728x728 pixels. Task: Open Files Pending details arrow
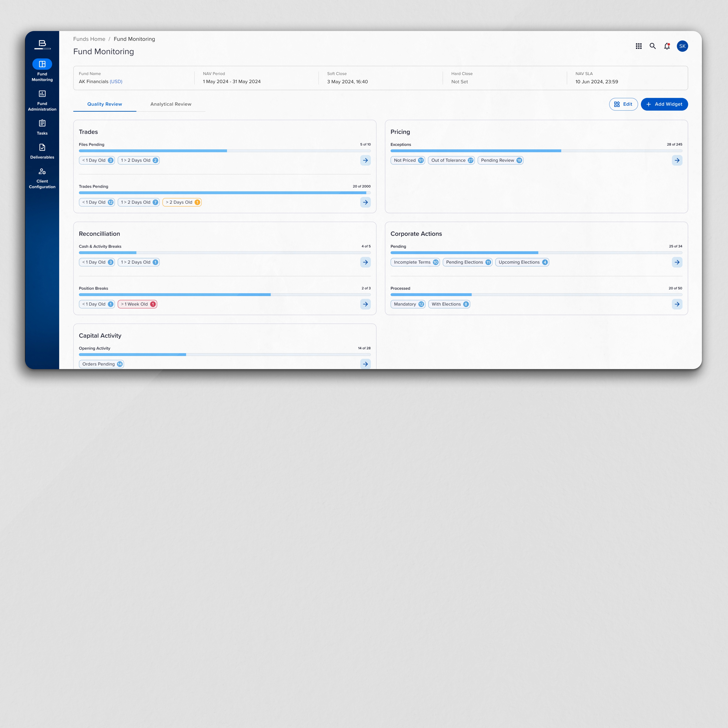(365, 160)
